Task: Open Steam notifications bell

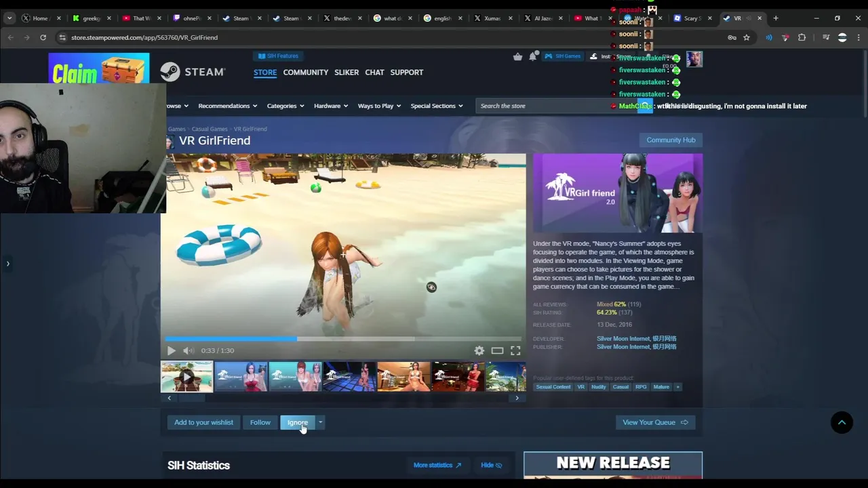Action: click(533, 56)
